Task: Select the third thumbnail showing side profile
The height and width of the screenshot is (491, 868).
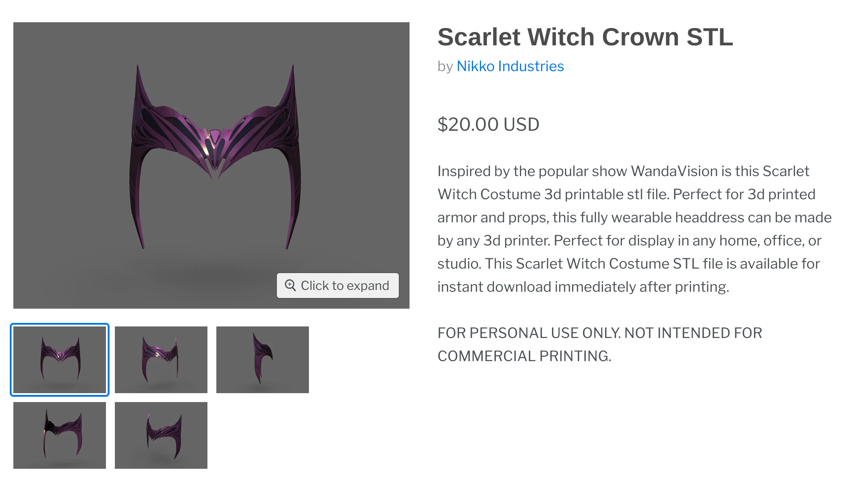Action: pyautogui.click(x=263, y=360)
